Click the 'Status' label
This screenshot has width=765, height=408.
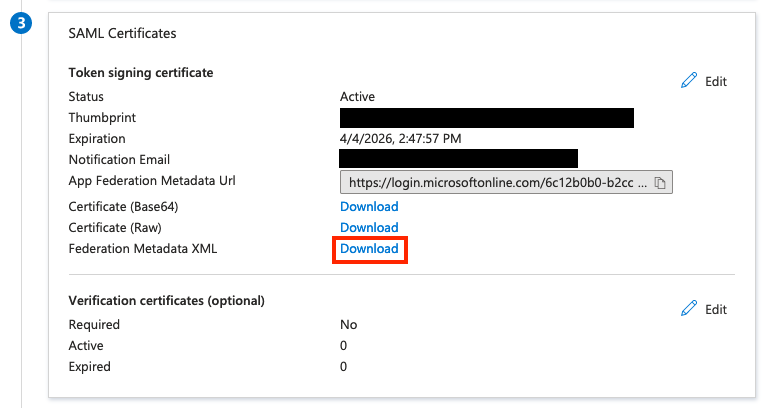click(86, 97)
